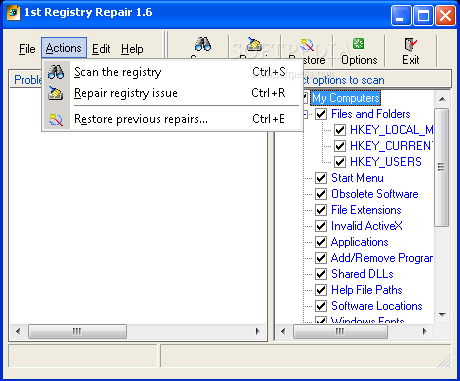Viewport: 460px width, 381px height.
Task: Click icon beside Repair registry issue
Action: click(56, 93)
